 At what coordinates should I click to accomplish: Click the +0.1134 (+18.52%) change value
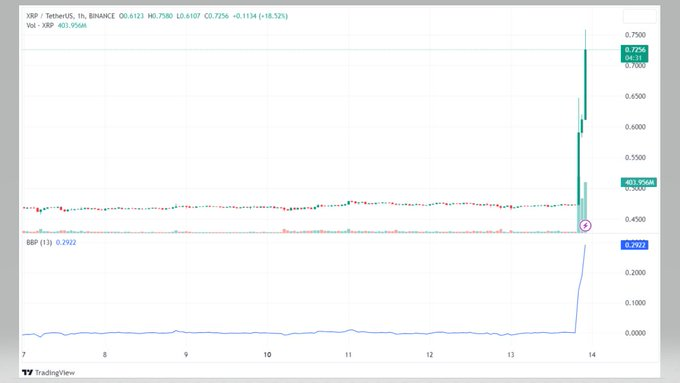pos(260,16)
